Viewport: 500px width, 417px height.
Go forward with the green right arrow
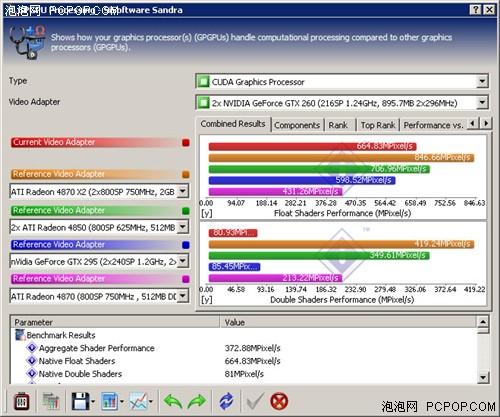197,401
